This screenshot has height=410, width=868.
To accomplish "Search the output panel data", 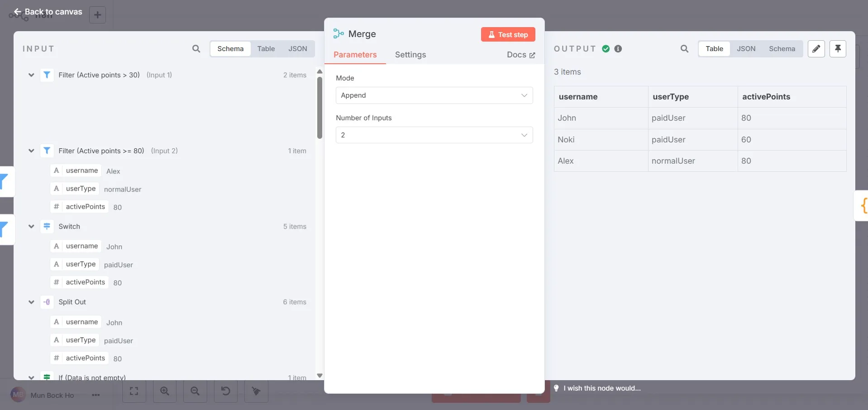I will (684, 49).
